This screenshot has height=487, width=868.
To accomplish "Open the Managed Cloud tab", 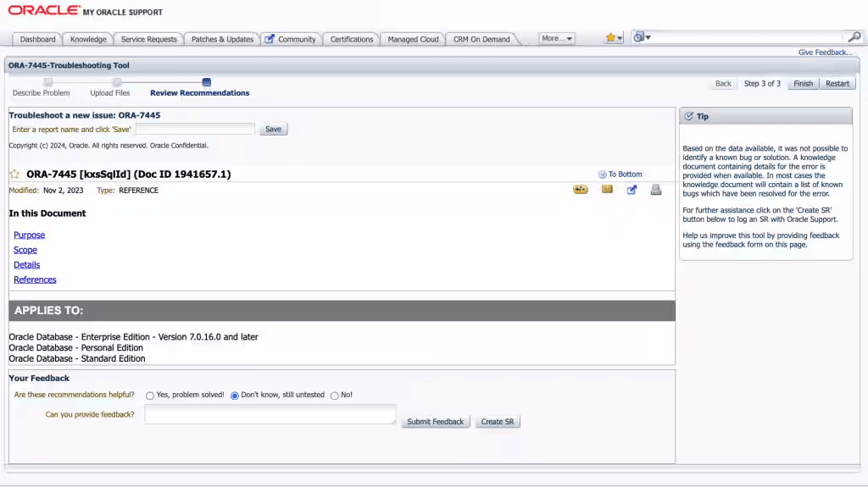I will 413,39.
